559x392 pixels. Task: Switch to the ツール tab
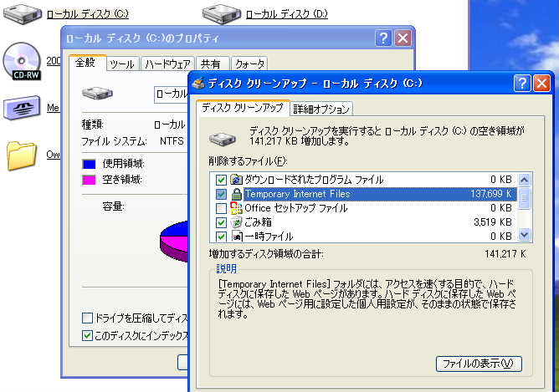tap(122, 64)
